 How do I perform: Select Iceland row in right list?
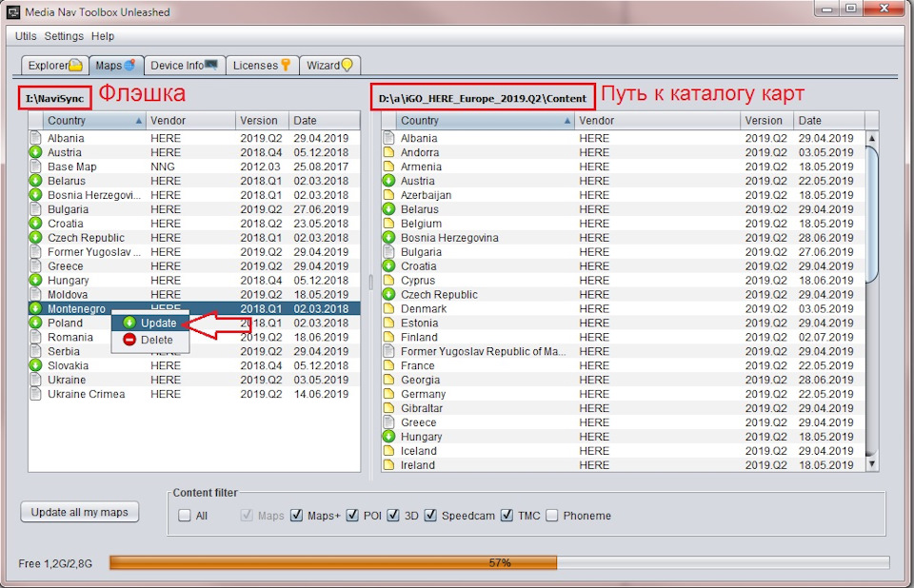(624, 450)
